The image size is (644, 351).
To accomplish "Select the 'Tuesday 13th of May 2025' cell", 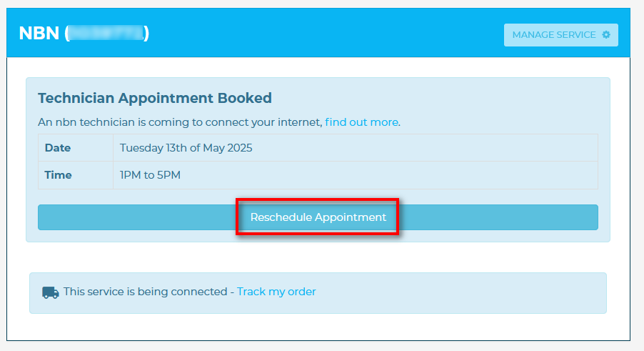I will pyautogui.click(x=186, y=148).
